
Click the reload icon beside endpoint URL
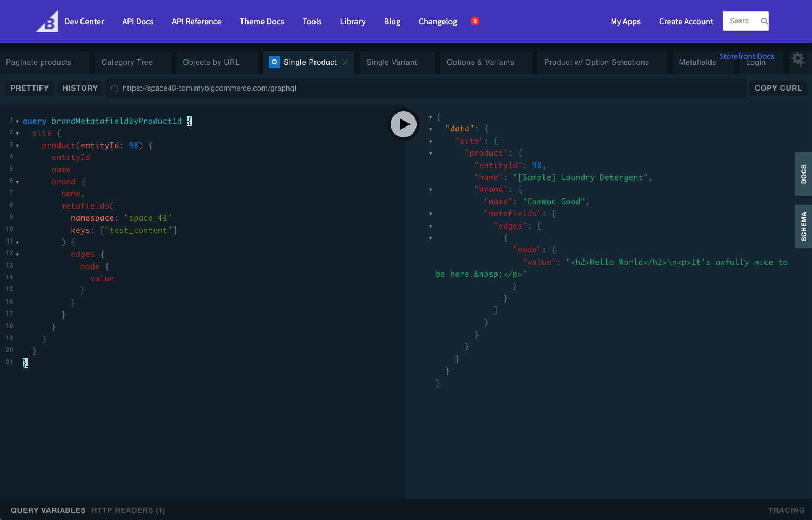point(115,88)
